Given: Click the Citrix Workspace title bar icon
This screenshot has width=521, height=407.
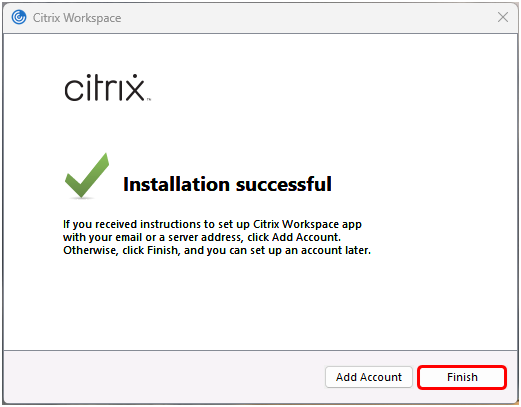Looking at the screenshot, I should pyautogui.click(x=19, y=17).
